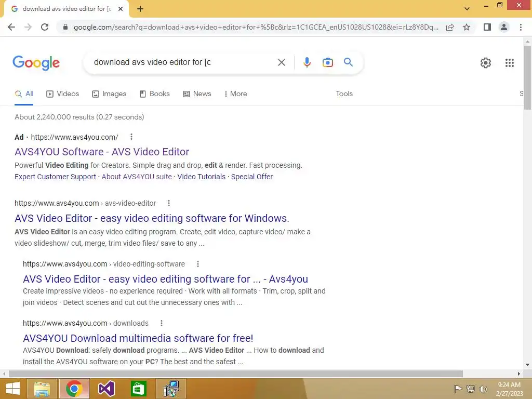Image resolution: width=532 pixels, height=399 pixels.
Task: Switch to Images results tab
Action: tap(109, 94)
